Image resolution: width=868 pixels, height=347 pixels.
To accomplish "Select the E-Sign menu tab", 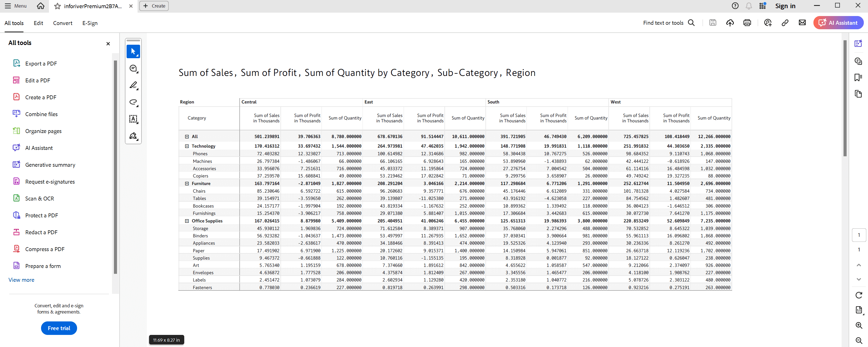I will tap(90, 23).
